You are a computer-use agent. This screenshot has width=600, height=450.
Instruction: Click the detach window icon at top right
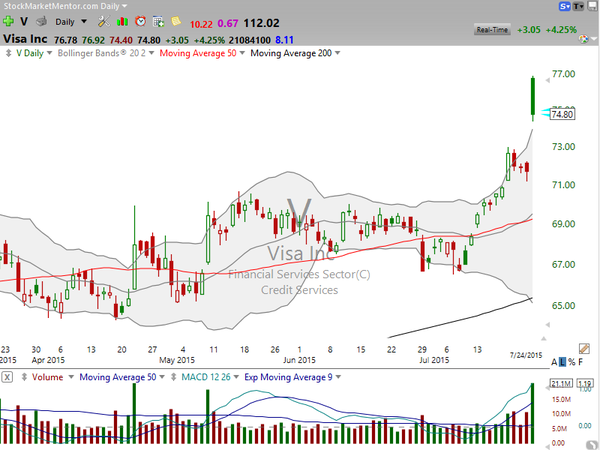tap(593, 6)
